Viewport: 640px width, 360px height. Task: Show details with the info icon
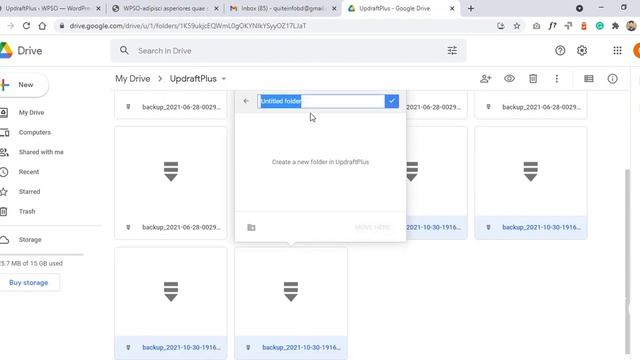tap(612, 79)
